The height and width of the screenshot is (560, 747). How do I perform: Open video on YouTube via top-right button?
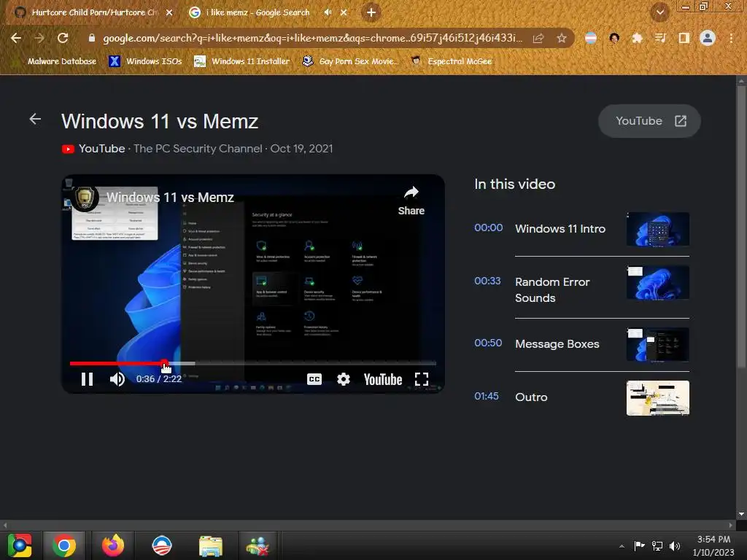point(649,121)
